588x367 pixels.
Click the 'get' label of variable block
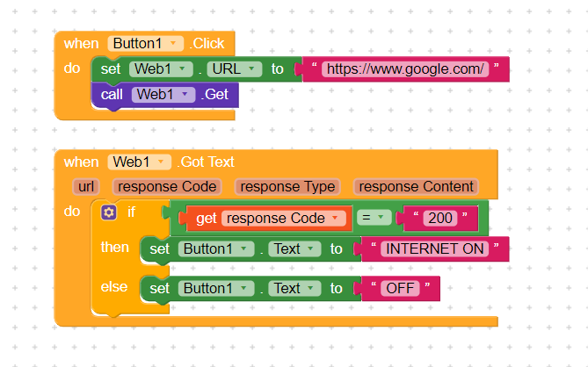(207, 219)
